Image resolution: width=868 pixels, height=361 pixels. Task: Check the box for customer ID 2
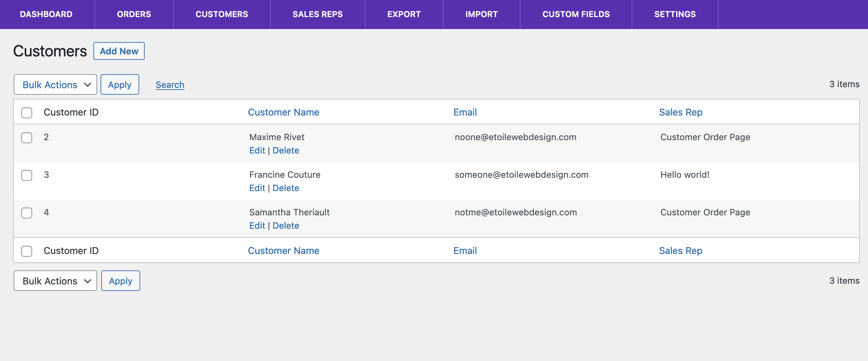pos(27,138)
